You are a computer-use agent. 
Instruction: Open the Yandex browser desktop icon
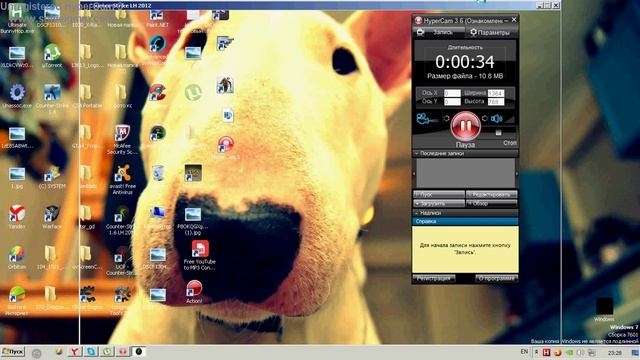[17, 216]
